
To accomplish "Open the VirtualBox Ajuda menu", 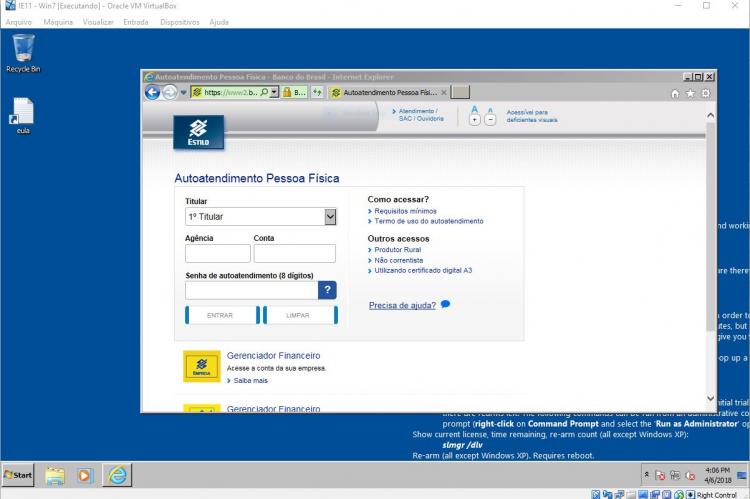I will [x=219, y=22].
